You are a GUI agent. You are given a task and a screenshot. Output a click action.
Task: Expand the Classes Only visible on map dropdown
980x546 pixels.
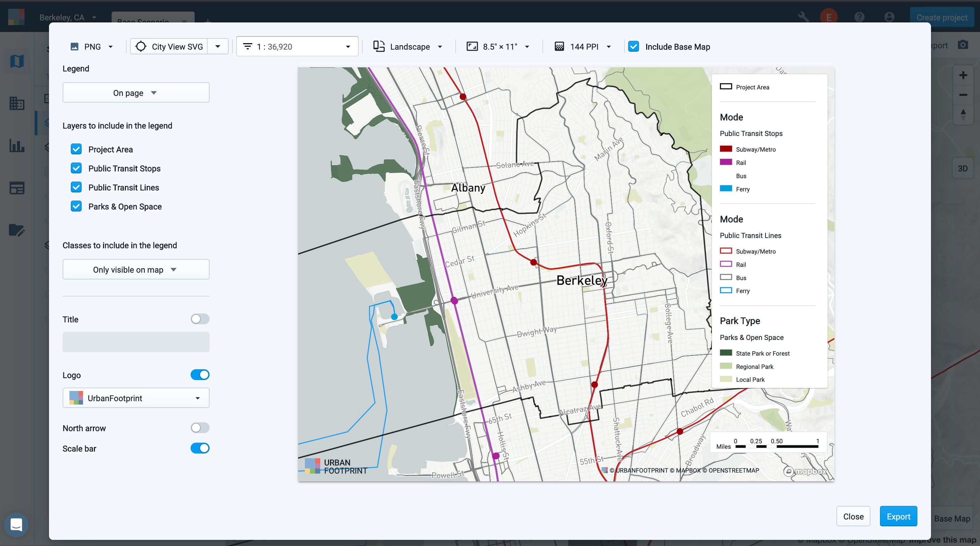tap(136, 269)
